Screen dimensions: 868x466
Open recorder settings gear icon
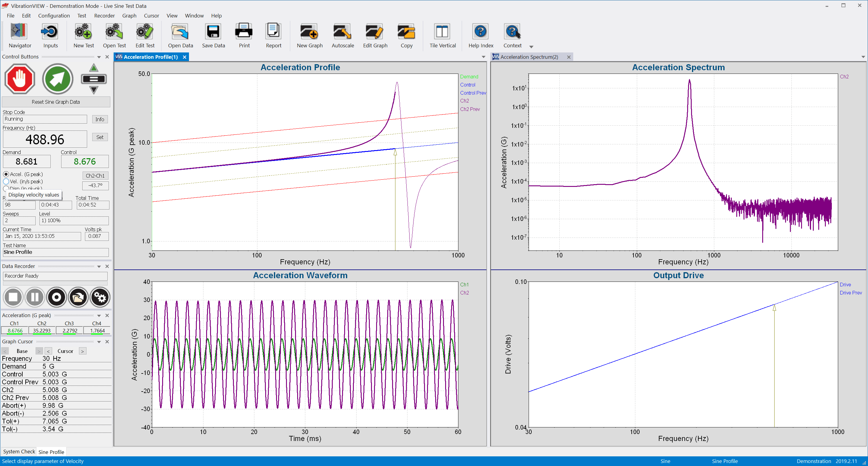(x=100, y=297)
